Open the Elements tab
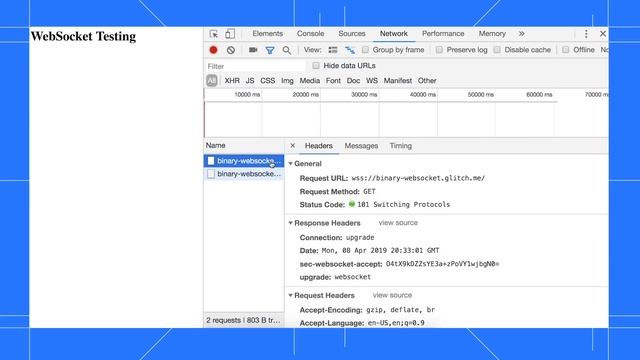Image resolution: width=640 pixels, height=360 pixels. click(267, 34)
